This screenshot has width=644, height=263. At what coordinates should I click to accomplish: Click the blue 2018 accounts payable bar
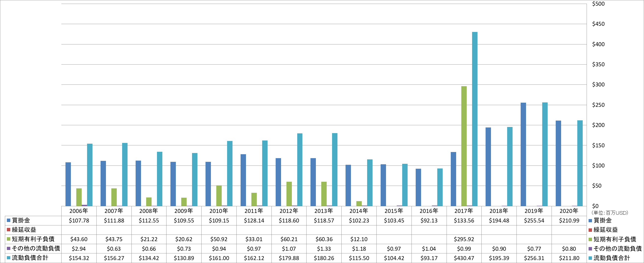pyautogui.click(x=488, y=167)
